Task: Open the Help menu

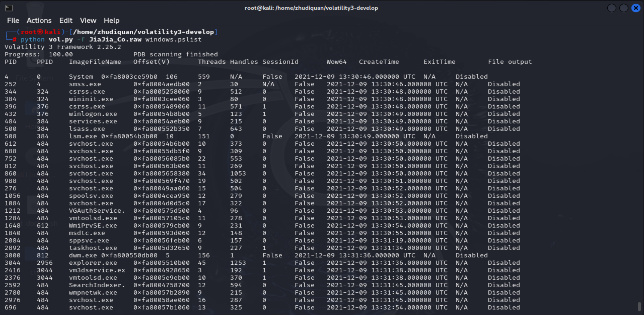Action: (x=112, y=21)
